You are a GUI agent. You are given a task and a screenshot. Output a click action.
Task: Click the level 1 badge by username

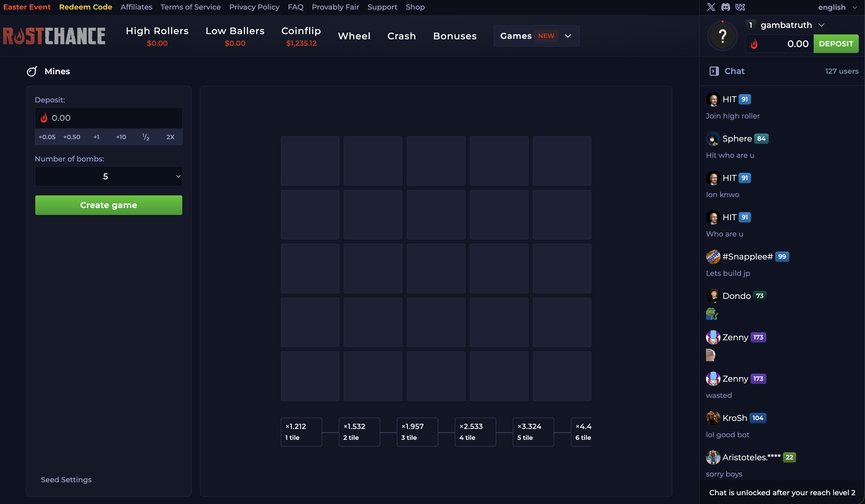coord(751,25)
